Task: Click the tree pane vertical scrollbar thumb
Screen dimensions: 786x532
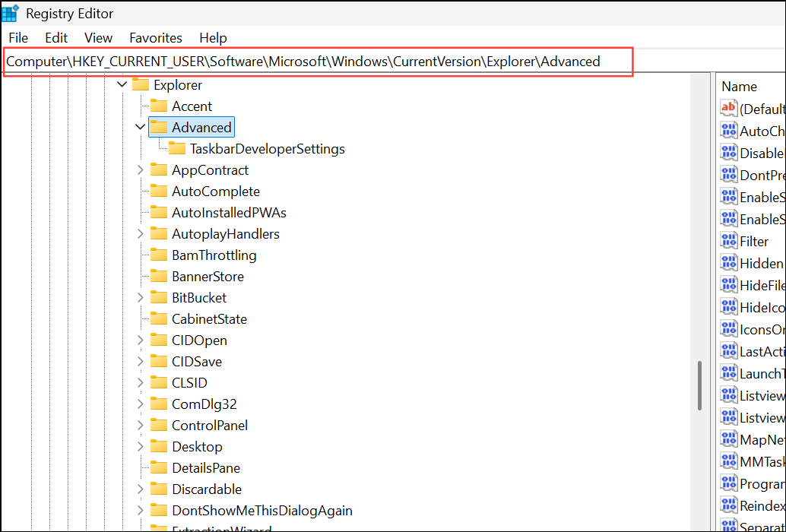Action: [x=700, y=386]
